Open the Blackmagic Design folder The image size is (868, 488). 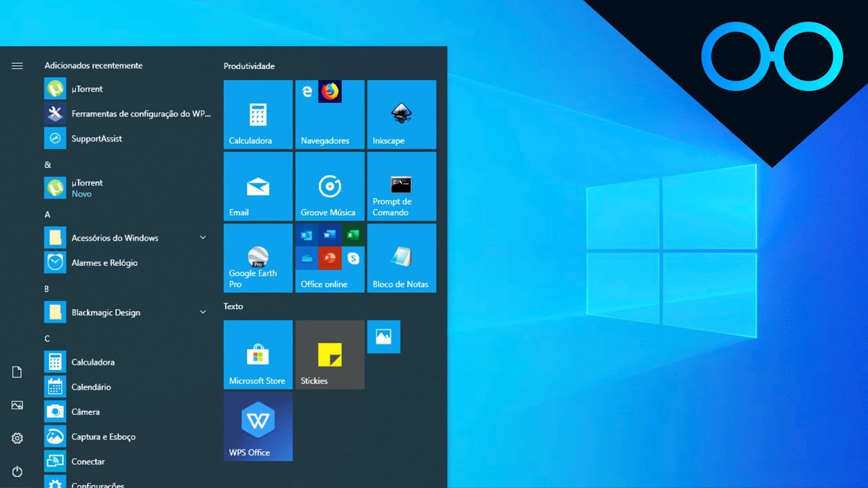pyautogui.click(x=127, y=312)
